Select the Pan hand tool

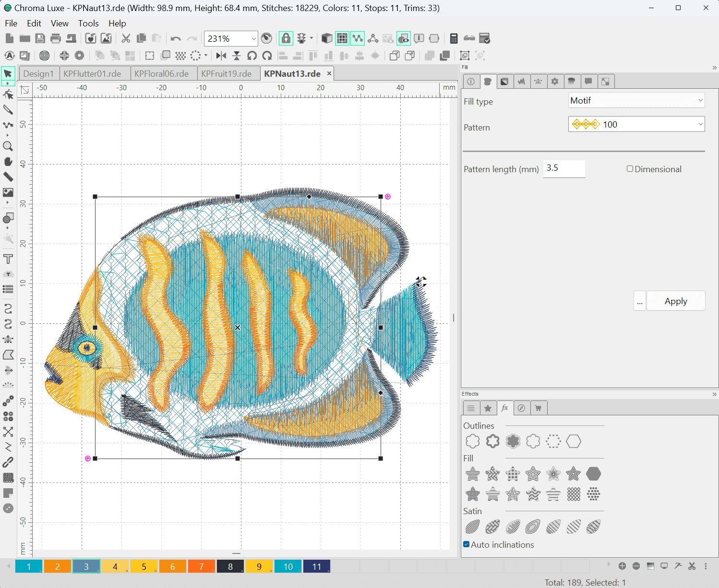click(8, 162)
